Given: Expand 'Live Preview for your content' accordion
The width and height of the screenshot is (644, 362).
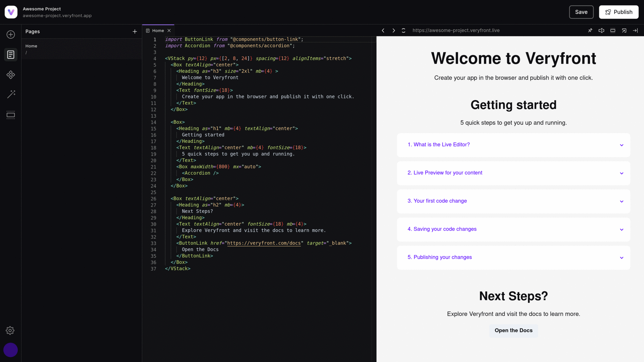Looking at the screenshot, I should [x=514, y=173].
